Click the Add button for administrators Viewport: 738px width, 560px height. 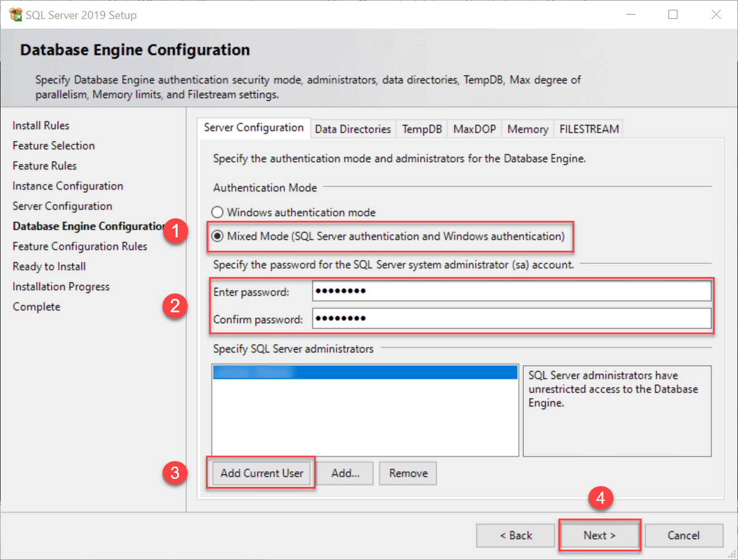click(344, 473)
